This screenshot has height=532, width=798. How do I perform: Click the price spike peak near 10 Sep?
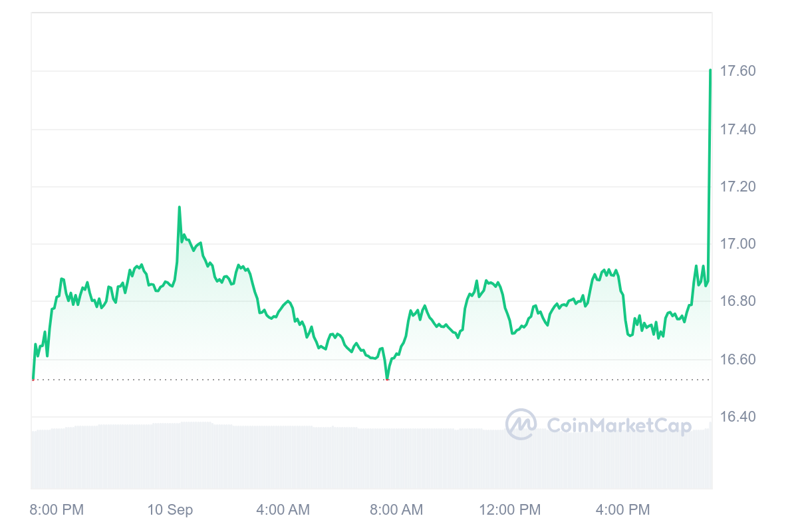point(179,207)
